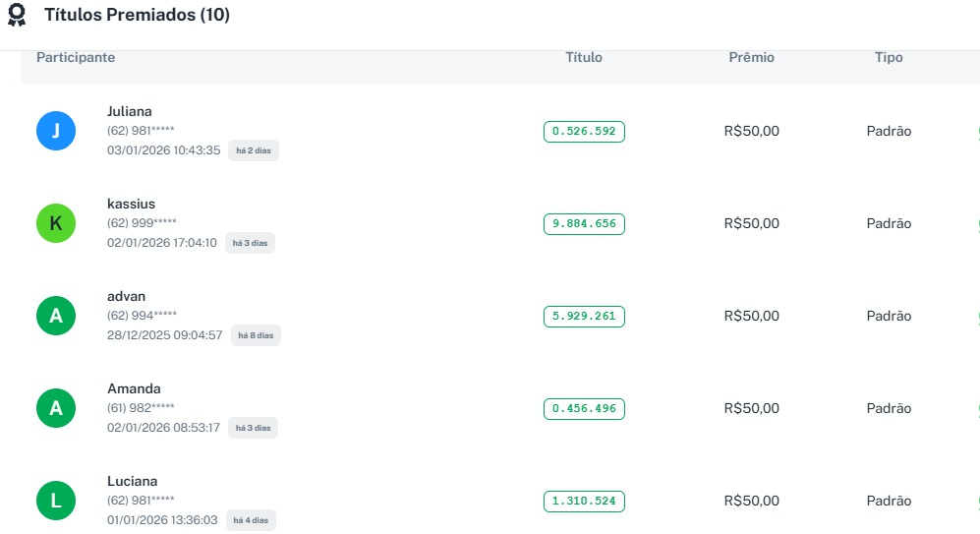
Task: Click title number badge 1.310.524
Action: pyautogui.click(x=584, y=501)
